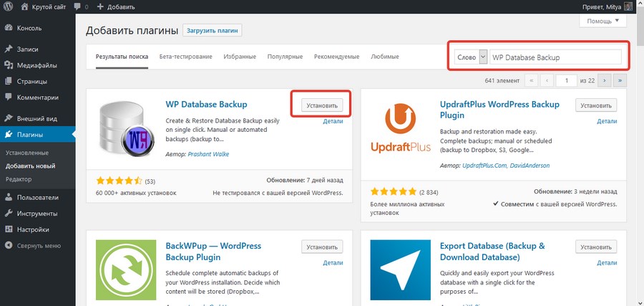
Task: Open author link Prashant Walke
Action: pyautogui.click(x=208, y=154)
